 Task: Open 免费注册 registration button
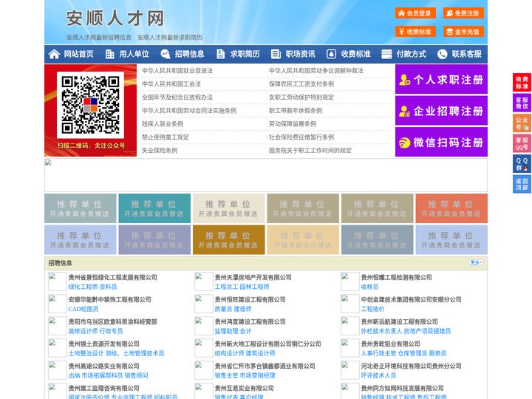point(463,13)
